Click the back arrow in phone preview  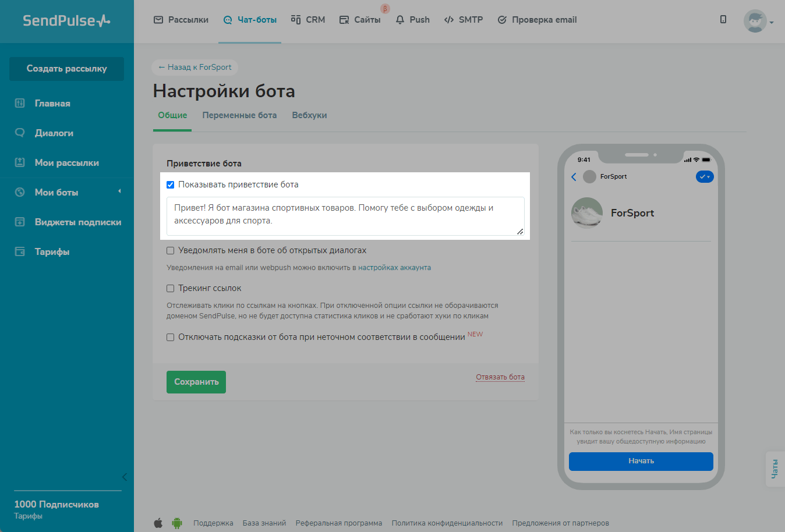click(x=574, y=177)
